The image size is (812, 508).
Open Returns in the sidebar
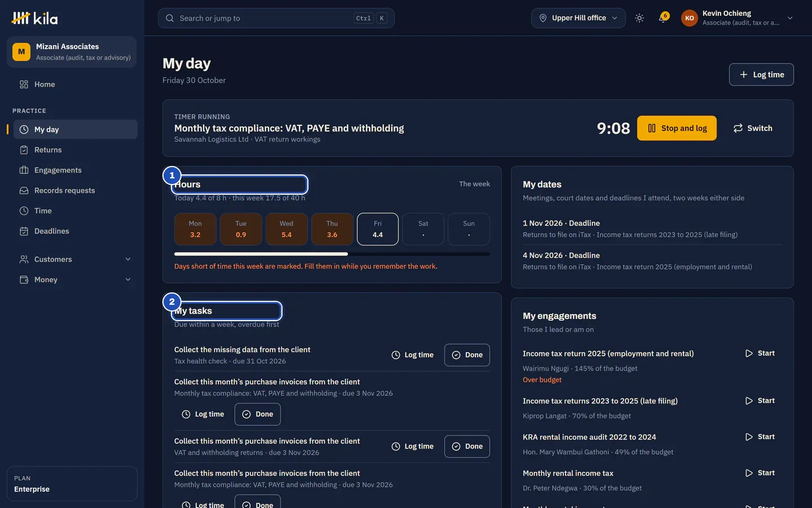tap(76, 150)
